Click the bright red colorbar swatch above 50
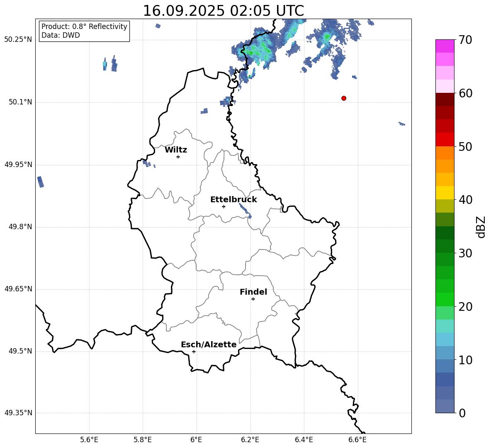The image size is (491, 448). [445, 140]
